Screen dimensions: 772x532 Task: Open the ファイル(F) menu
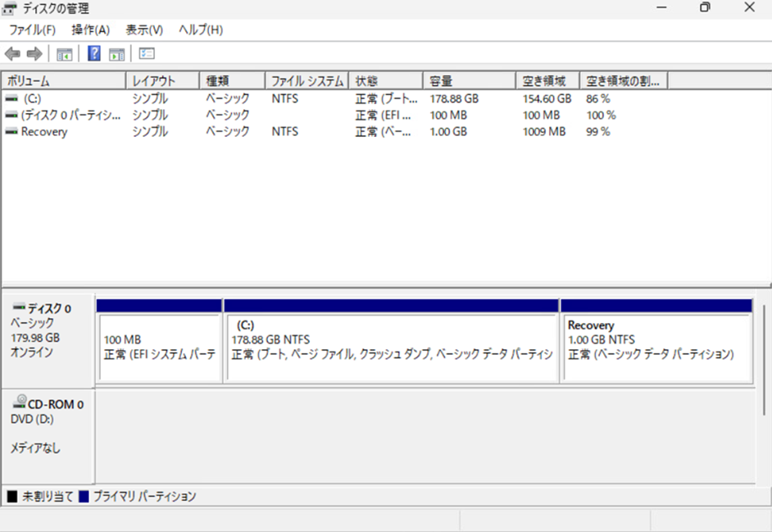pyautogui.click(x=33, y=30)
